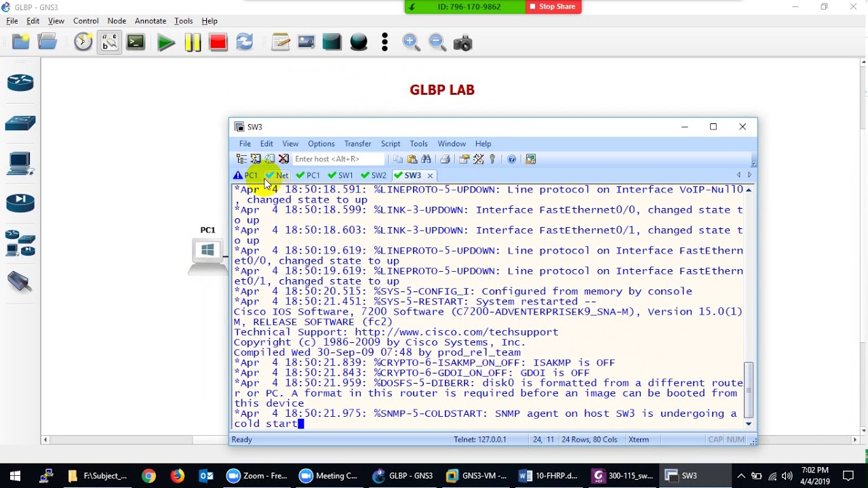Click the SecureCRT Help question mark icon

[511, 159]
